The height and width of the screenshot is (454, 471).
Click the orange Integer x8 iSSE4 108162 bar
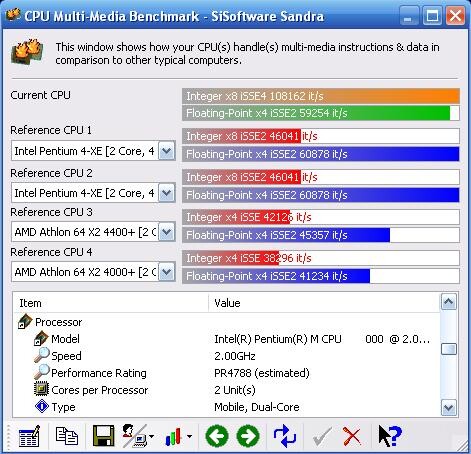(321, 96)
